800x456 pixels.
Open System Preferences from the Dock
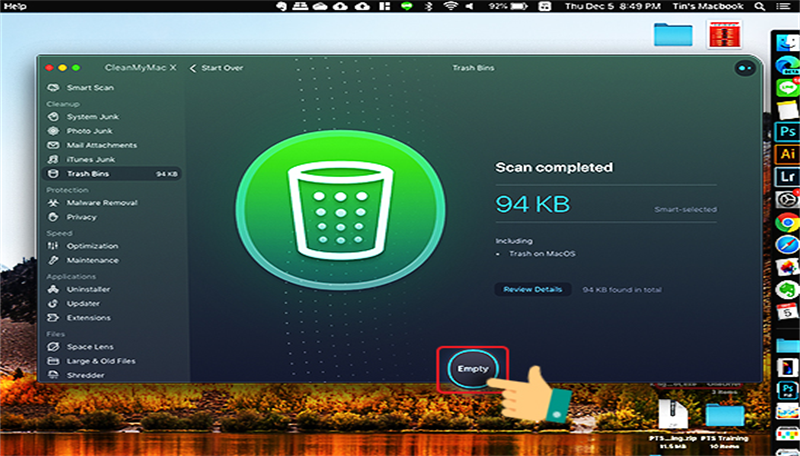click(x=787, y=199)
